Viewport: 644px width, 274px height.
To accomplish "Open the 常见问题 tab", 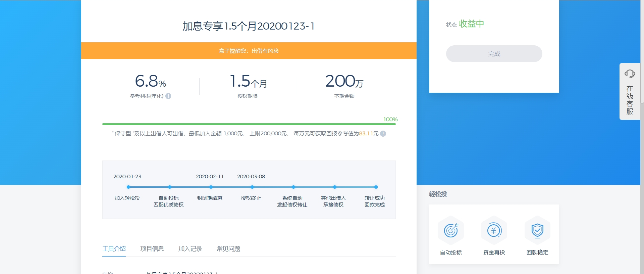I will point(228,249).
